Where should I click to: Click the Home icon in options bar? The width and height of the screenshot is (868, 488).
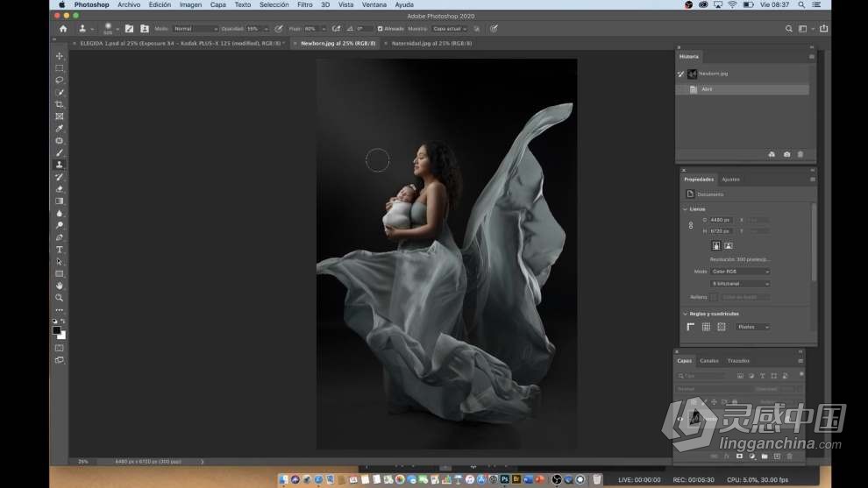63,29
